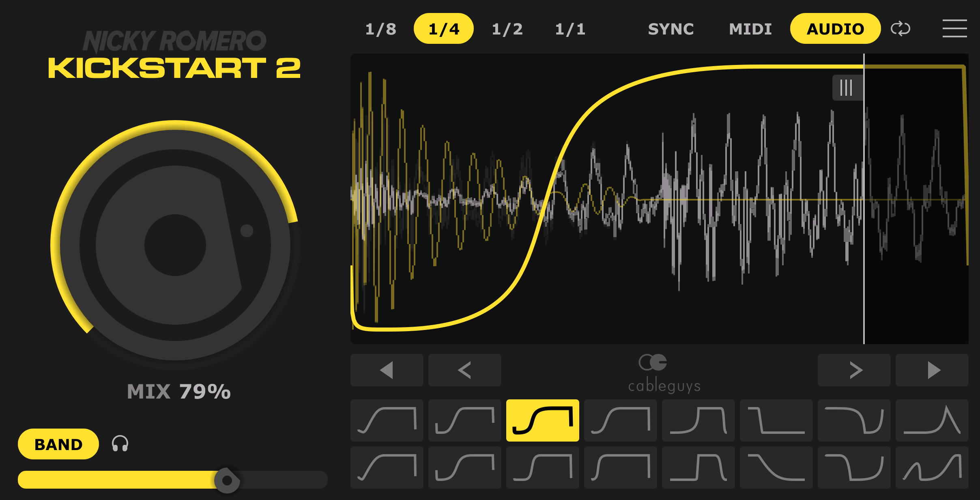980x500 pixels.
Task: Click the retrigger loop icon near AUDIO
Action: (x=901, y=28)
